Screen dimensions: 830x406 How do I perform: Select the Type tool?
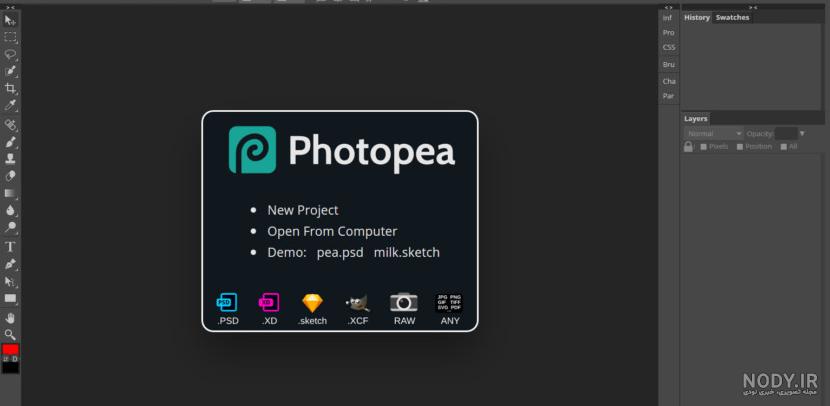click(10, 247)
